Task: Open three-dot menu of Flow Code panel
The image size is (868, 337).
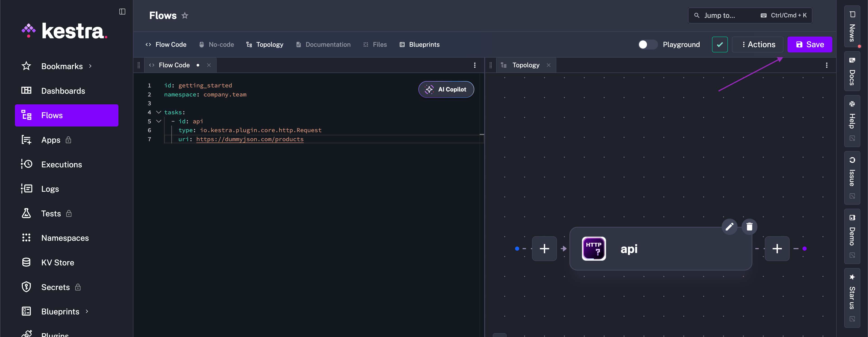Action: [x=475, y=65]
